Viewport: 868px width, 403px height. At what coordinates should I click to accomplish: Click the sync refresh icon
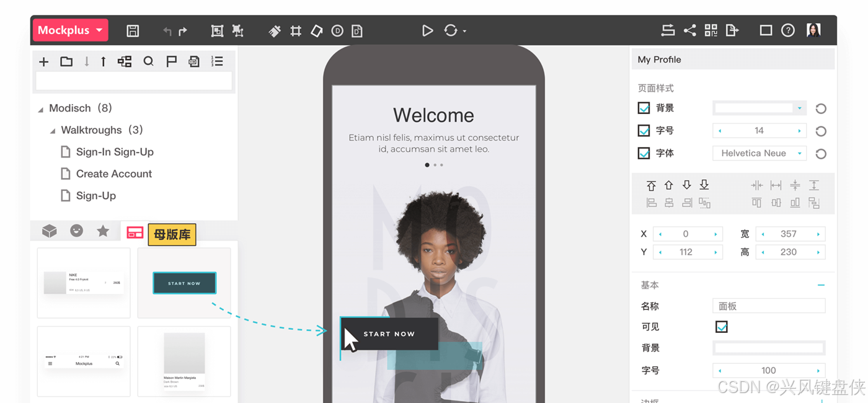pos(451,30)
